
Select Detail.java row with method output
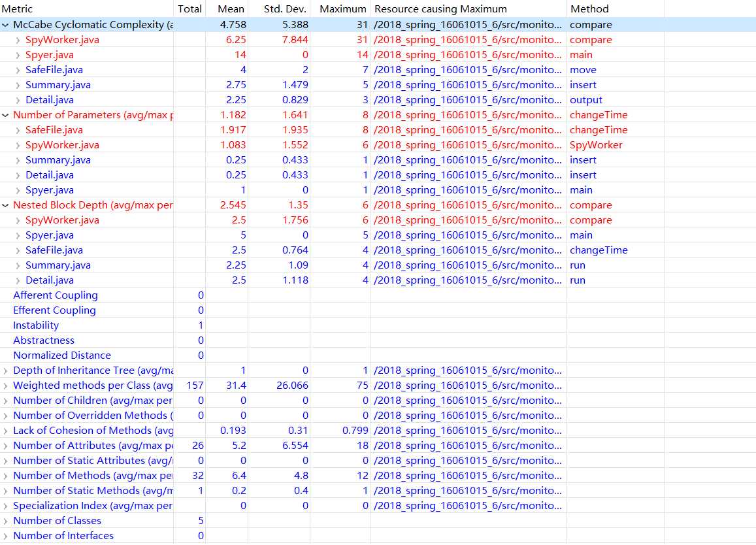(x=378, y=100)
